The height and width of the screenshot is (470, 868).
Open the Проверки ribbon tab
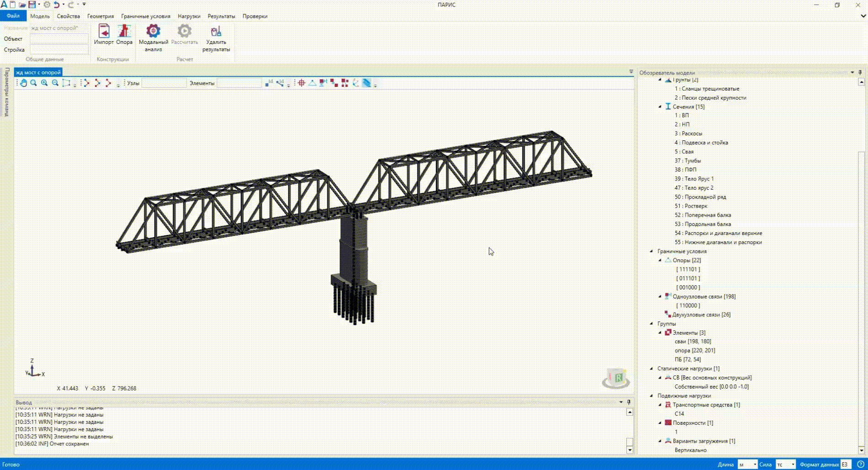click(255, 16)
